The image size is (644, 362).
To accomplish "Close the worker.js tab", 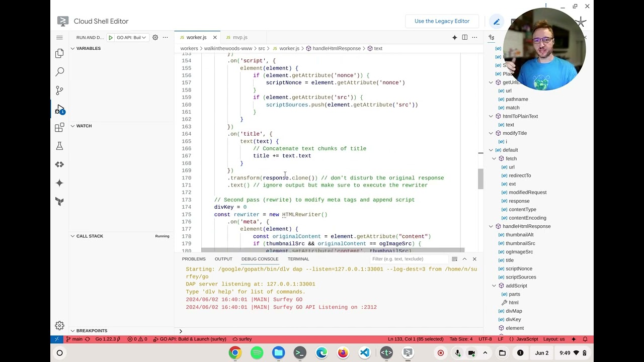I will point(215,37).
